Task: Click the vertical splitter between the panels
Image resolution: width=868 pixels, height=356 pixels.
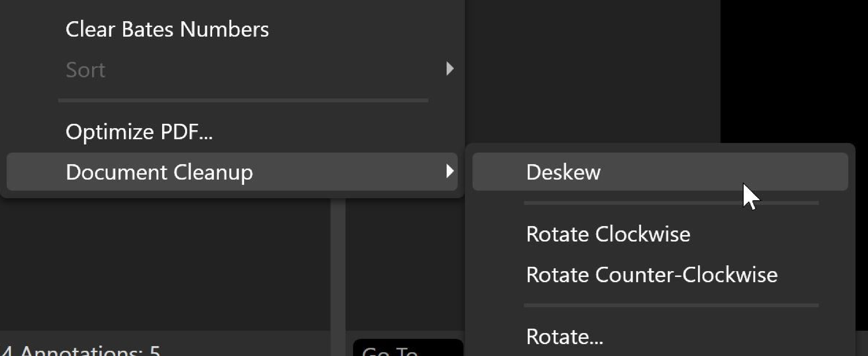Action: tap(338, 270)
